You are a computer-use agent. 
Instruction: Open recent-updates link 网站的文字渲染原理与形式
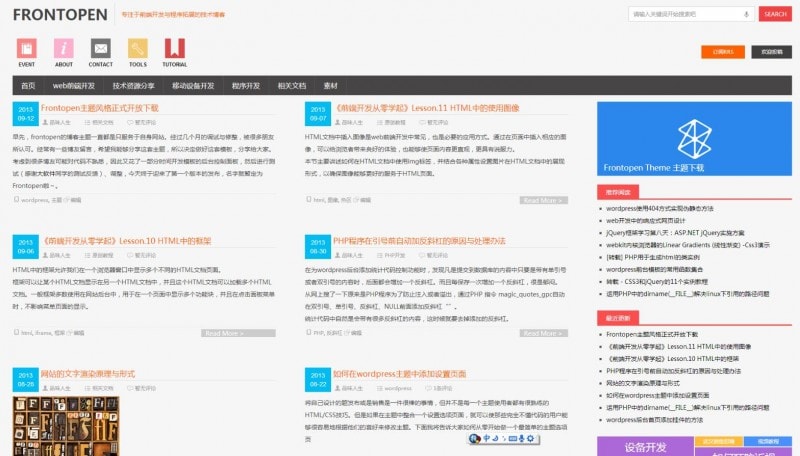[643, 383]
